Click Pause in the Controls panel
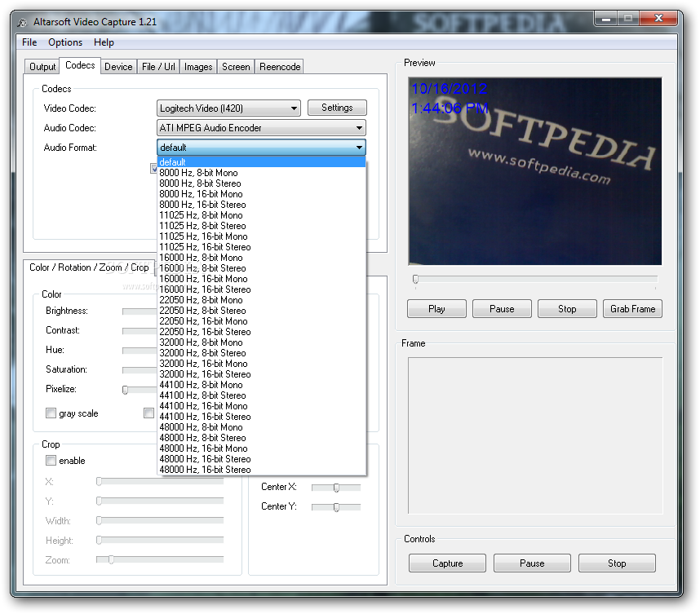 [532, 563]
